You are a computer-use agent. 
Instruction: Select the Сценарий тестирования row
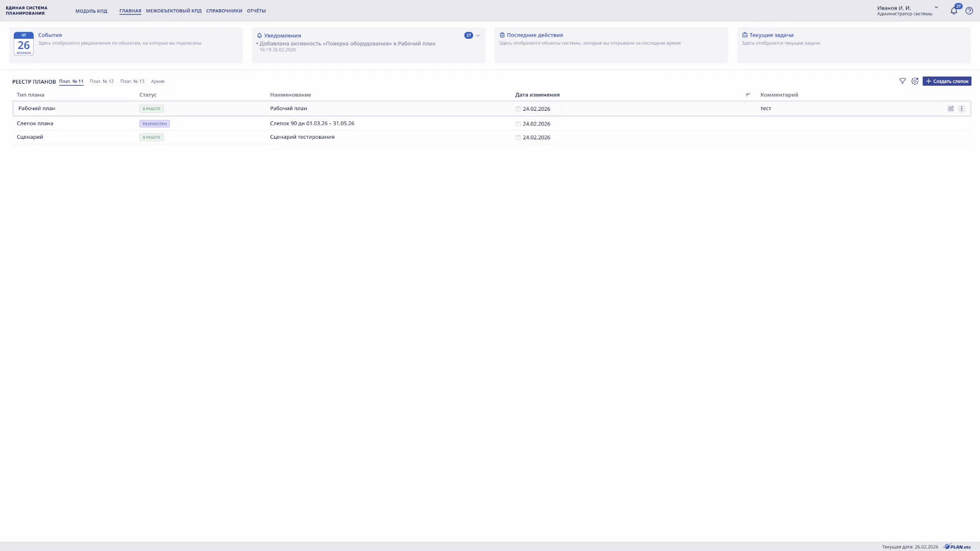click(x=302, y=137)
